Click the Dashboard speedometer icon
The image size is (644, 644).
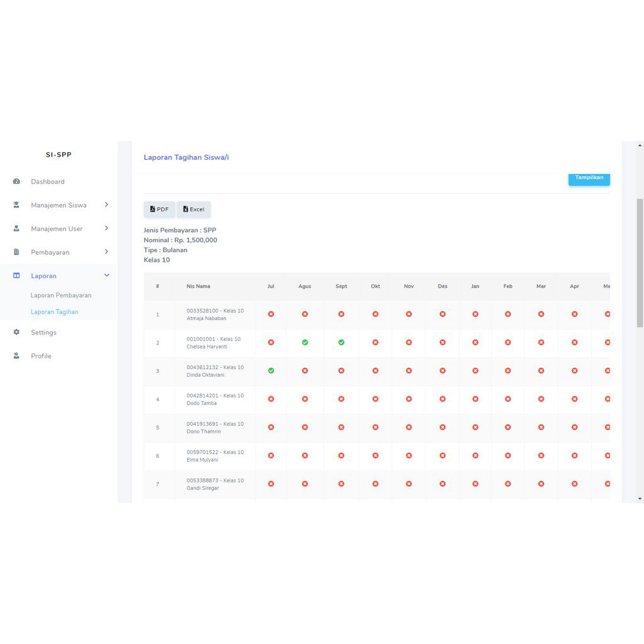pos(16,182)
